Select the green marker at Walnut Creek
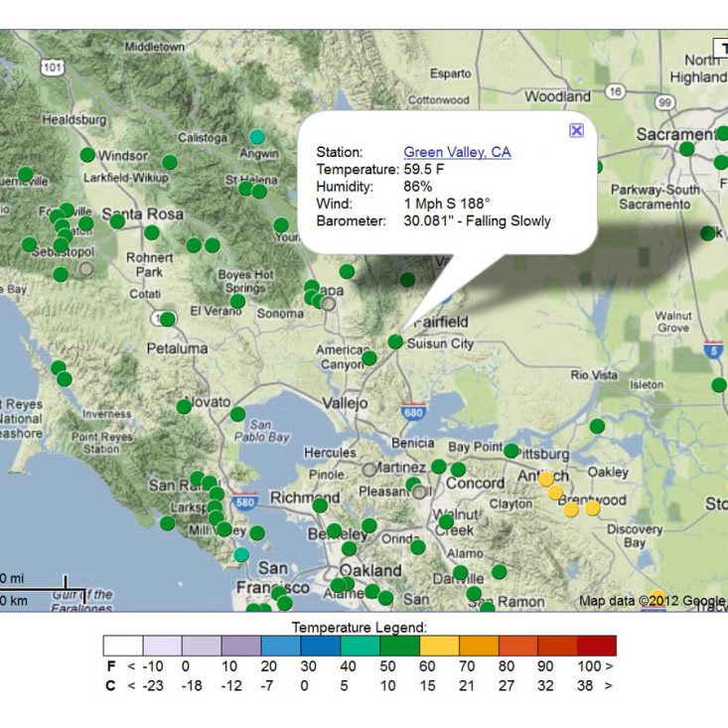The image size is (728, 728). coord(446,521)
